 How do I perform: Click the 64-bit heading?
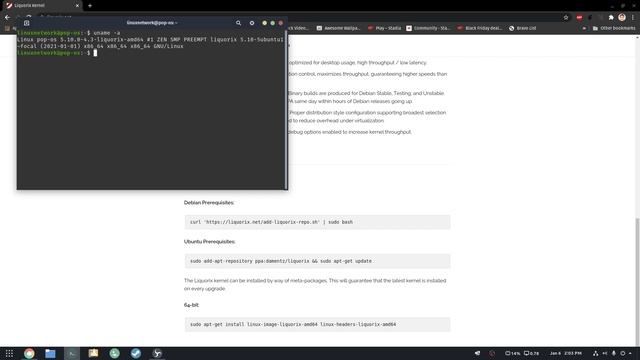[191, 305]
